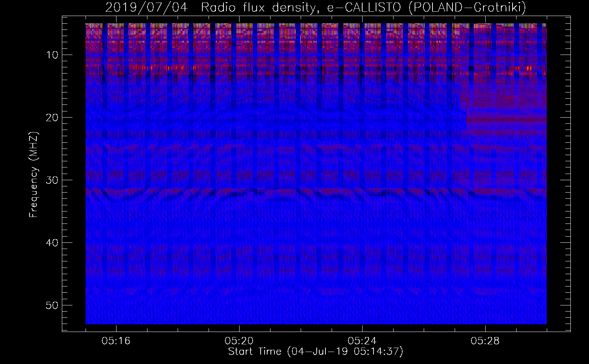Click the 20 frequency tick label
The image size is (589, 364).
52,118
